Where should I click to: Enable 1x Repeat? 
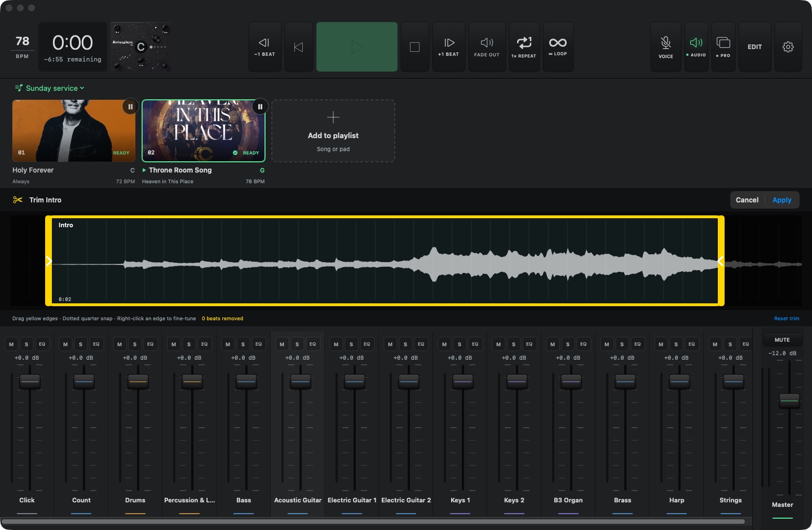point(524,47)
